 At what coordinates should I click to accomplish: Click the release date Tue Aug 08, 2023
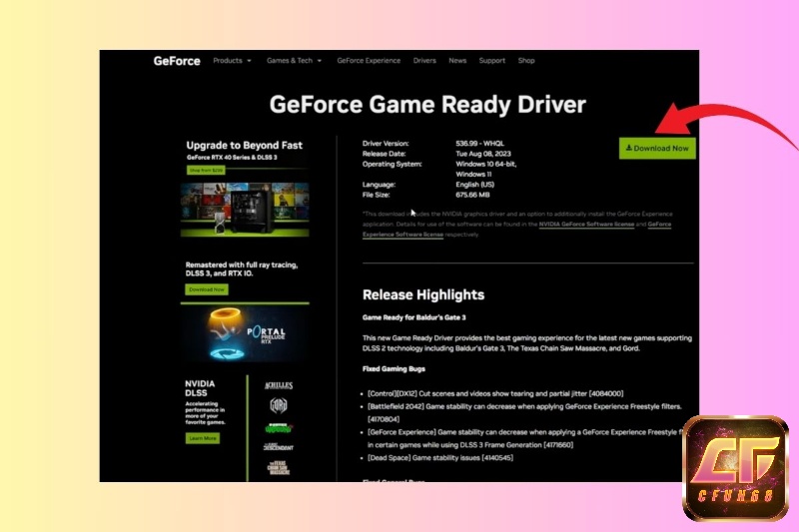pyautogui.click(x=483, y=154)
